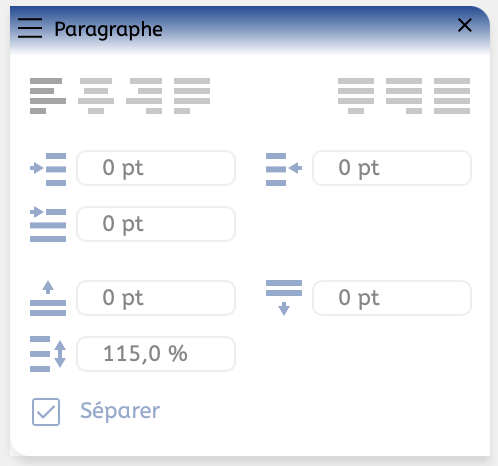498x466 pixels.
Task: Select justify with last line left
Action: [192, 96]
